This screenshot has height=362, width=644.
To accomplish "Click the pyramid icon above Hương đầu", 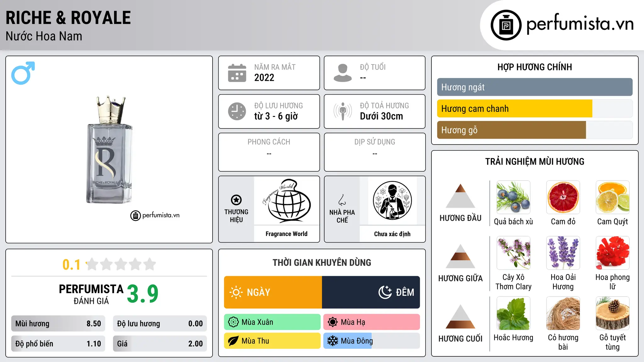I will 460,196.
